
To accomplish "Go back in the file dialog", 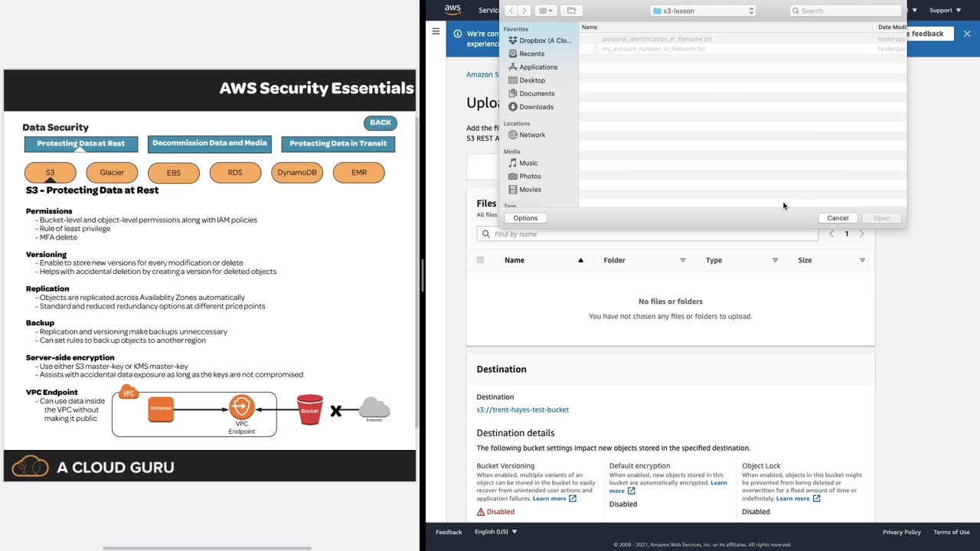I will [x=511, y=11].
